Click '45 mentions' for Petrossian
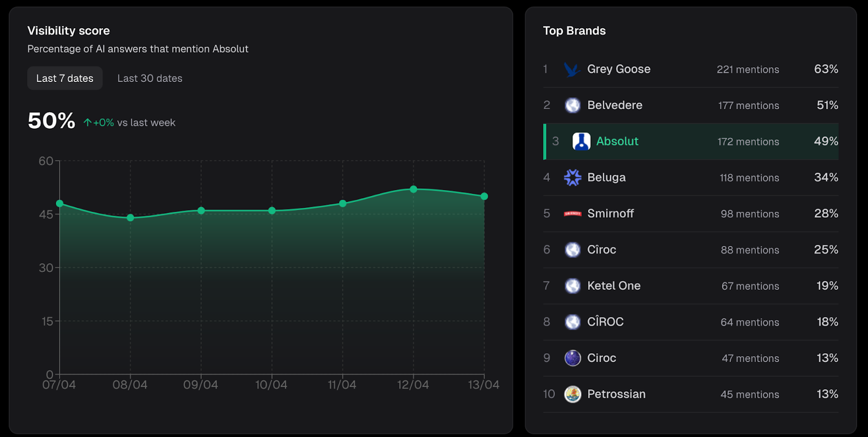868x437 pixels. [750, 394]
